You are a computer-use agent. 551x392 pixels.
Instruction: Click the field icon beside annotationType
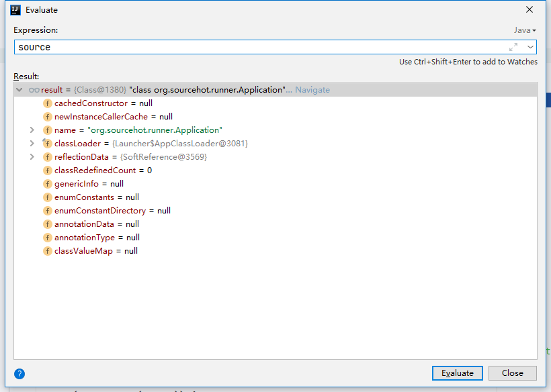48,238
